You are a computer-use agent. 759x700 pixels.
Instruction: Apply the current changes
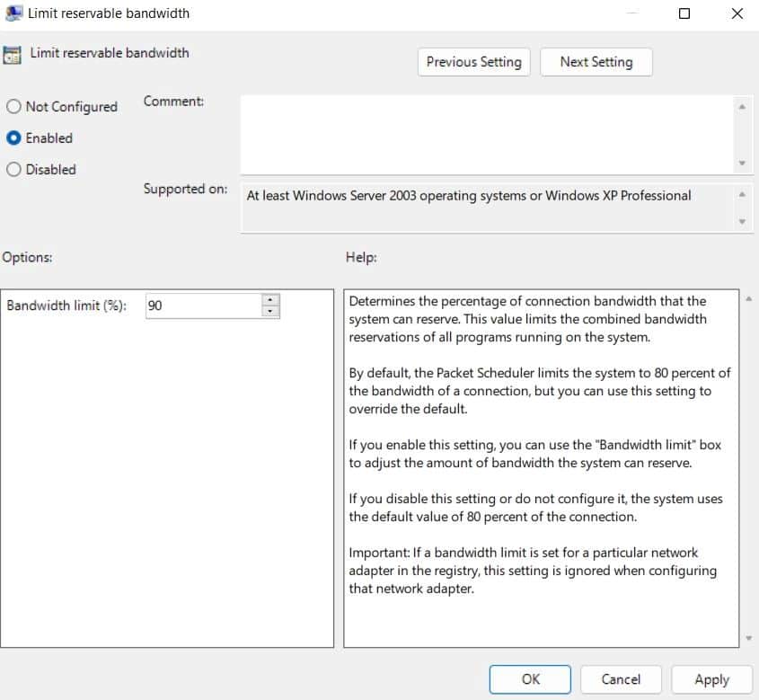coord(711,679)
